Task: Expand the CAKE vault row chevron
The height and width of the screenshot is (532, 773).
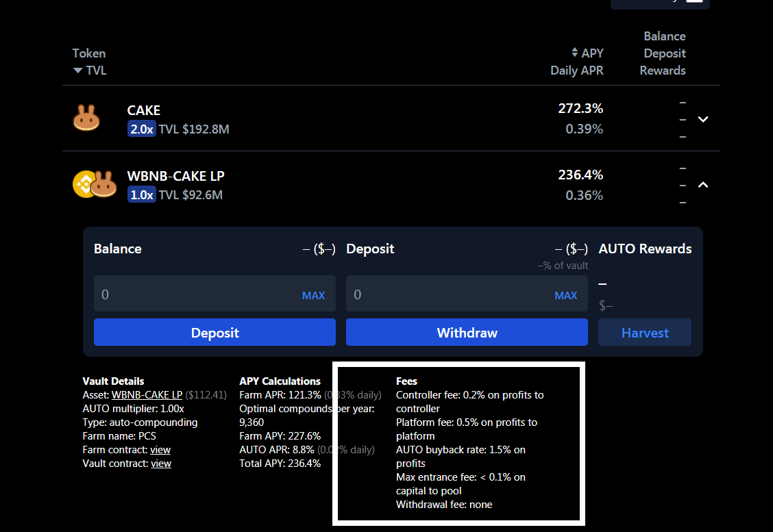Action: click(x=703, y=119)
